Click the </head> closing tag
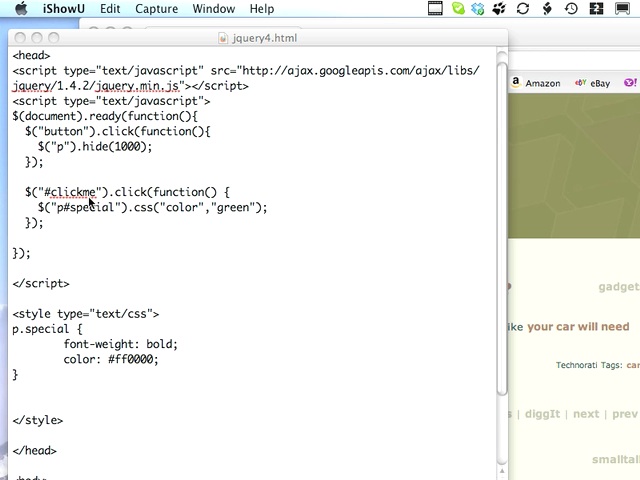The height and width of the screenshot is (480, 640). coord(35,451)
